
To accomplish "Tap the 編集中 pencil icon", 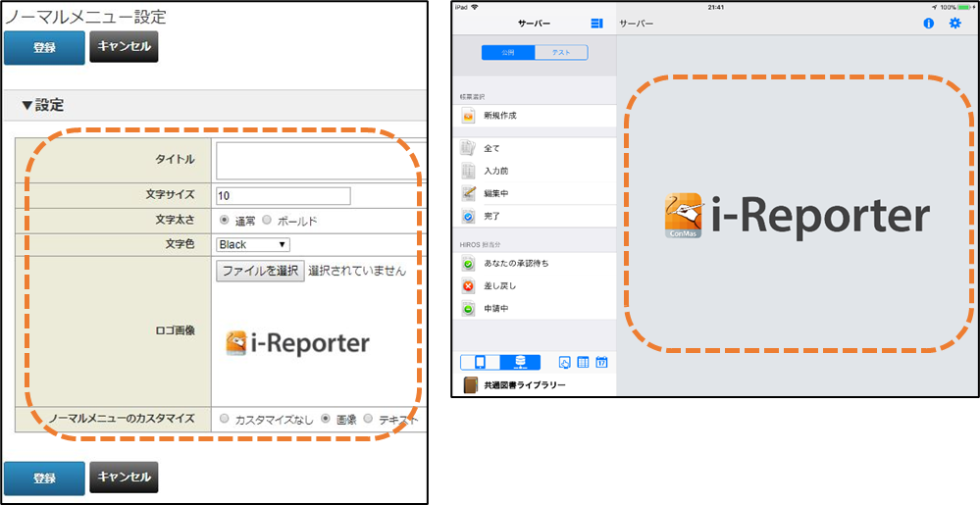I will 468,192.
